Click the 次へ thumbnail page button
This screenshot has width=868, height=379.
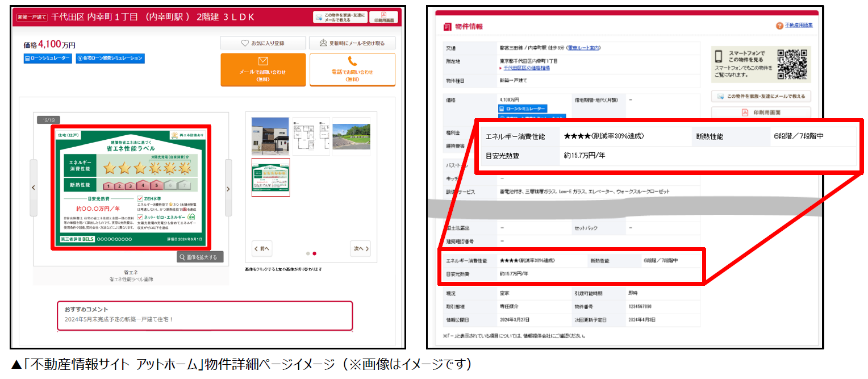click(x=361, y=248)
